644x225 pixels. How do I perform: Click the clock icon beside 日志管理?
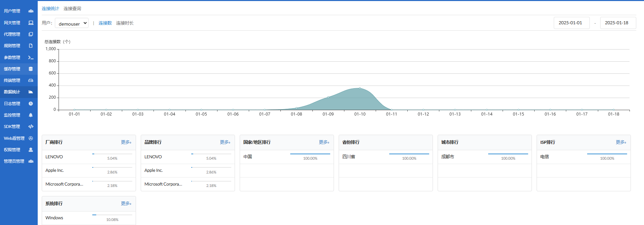(x=31, y=104)
